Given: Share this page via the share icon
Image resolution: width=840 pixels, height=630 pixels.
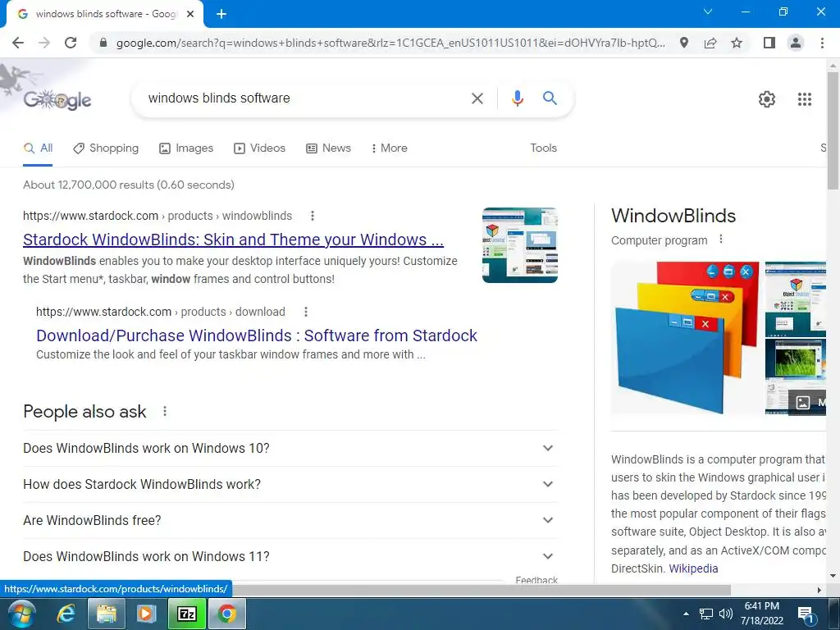Looking at the screenshot, I should pyautogui.click(x=710, y=43).
